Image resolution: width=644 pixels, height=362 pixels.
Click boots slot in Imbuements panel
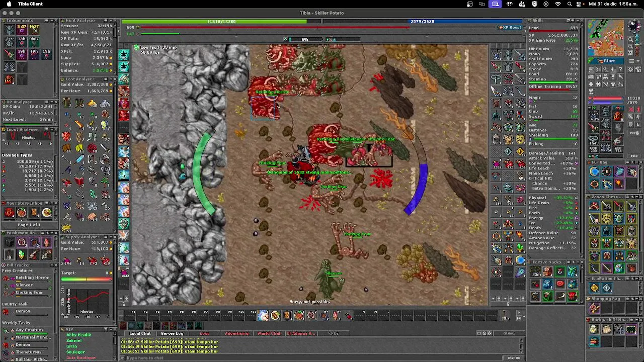(x=10, y=67)
